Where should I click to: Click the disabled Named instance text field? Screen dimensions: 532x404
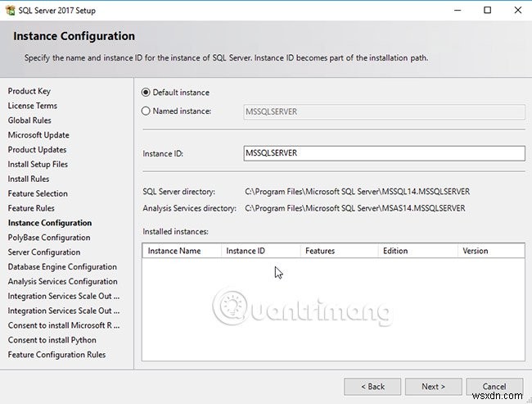(x=384, y=111)
